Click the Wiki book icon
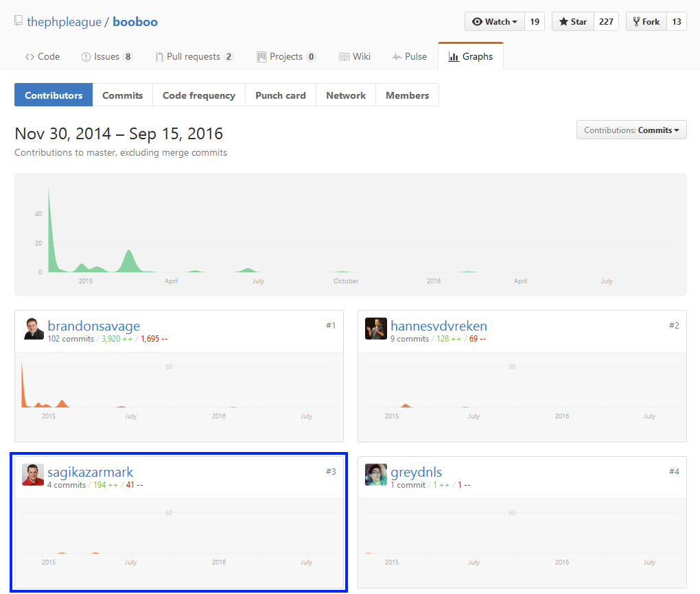Image resolution: width=700 pixels, height=594 pixels. [345, 57]
